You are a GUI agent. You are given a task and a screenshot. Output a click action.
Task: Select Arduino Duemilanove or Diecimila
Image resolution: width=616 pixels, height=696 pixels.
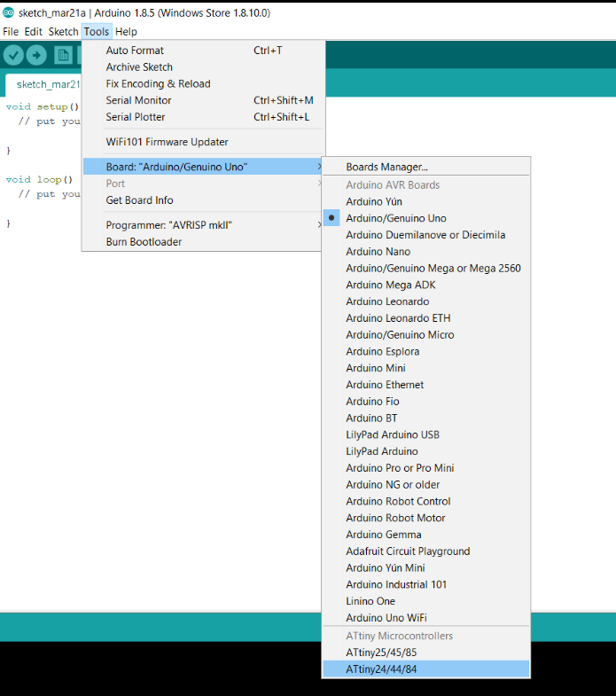(x=426, y=235)
